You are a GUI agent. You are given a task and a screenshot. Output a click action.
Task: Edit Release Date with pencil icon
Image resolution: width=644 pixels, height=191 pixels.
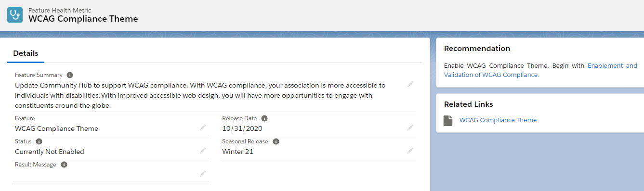410,127
